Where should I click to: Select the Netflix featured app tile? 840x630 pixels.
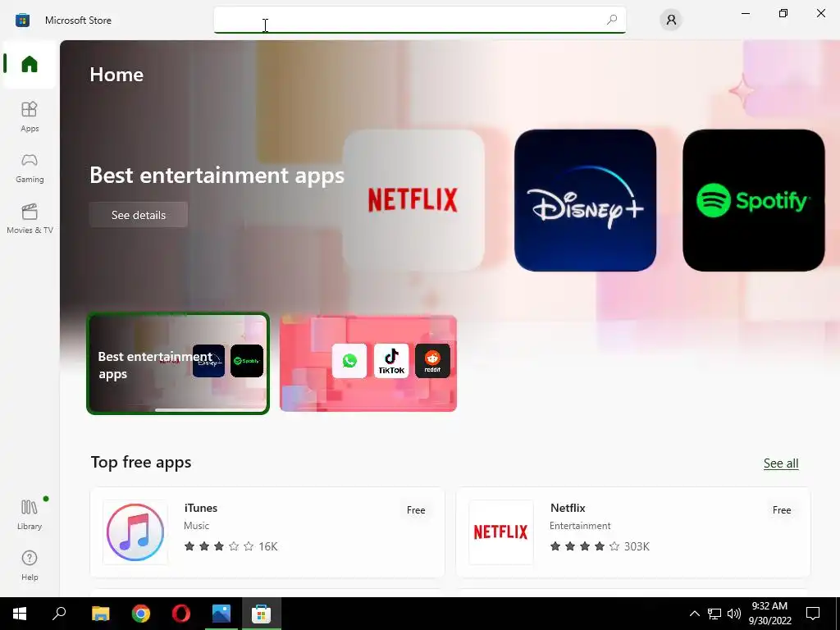(x=413, y=200)
